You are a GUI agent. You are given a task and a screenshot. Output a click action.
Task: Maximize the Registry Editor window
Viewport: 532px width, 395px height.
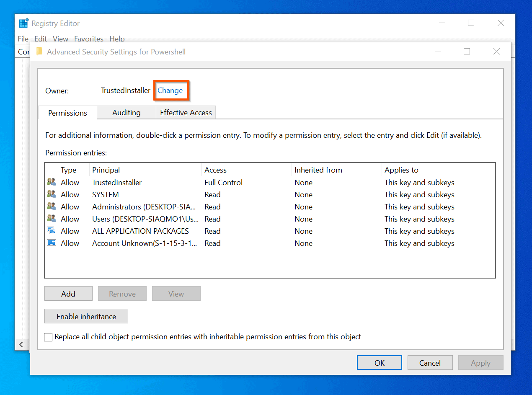click(471, 23)
